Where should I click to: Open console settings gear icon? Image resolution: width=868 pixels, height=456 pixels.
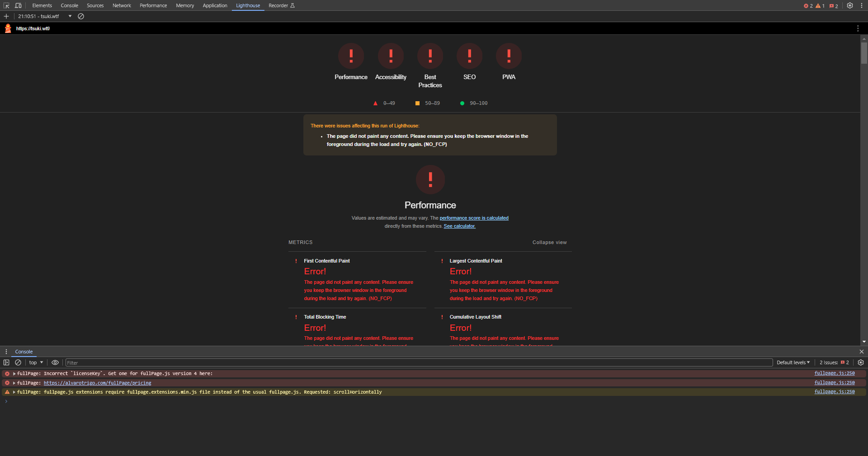click(x=861, y=362)
